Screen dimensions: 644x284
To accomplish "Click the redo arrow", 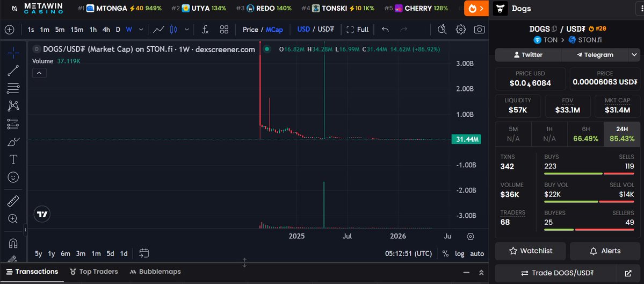I will (x=404, y=30).
